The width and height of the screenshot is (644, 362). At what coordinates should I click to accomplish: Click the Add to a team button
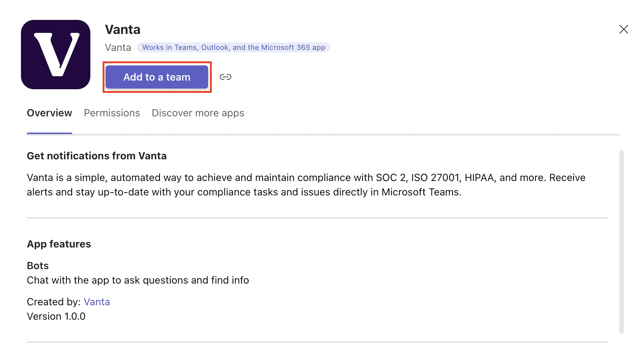pyautogui.click(x=157, y=77)
